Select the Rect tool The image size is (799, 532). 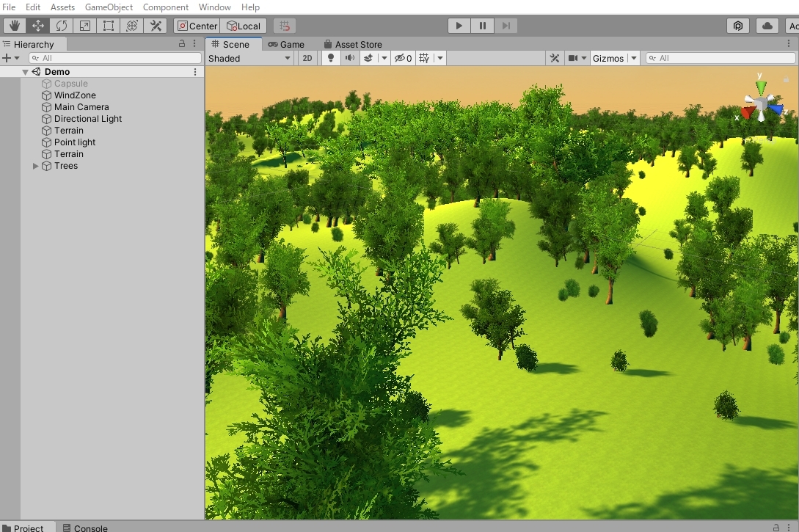coord(108,26)
